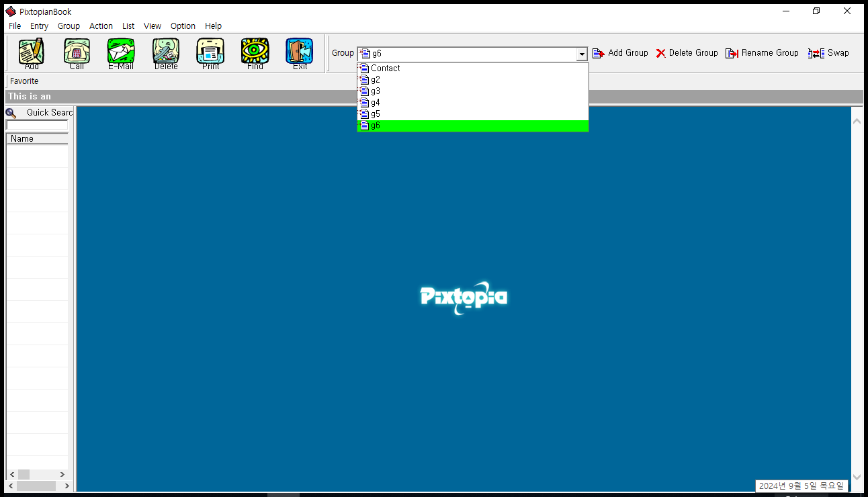Choose g5 from the group dropdown

click(473, 114)
